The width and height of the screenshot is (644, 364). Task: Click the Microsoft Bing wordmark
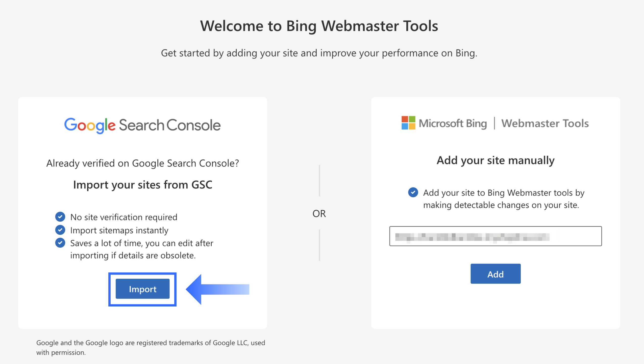click(x=453, y=123)
